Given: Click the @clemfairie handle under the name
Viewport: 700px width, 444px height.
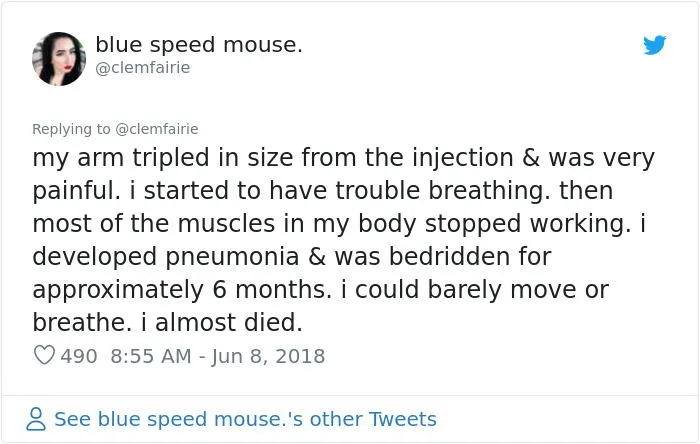Looking at the screenshot, I should click(x=142, y=68).
